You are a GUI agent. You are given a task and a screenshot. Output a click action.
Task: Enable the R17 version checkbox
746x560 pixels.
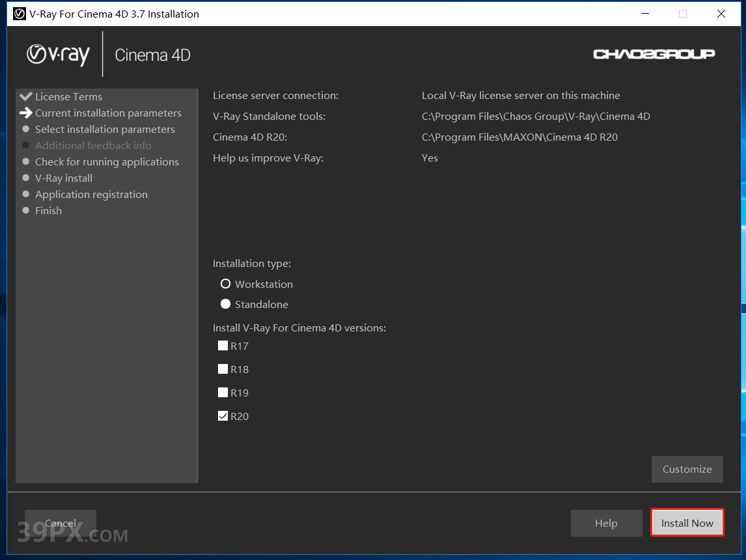(223, 346)
